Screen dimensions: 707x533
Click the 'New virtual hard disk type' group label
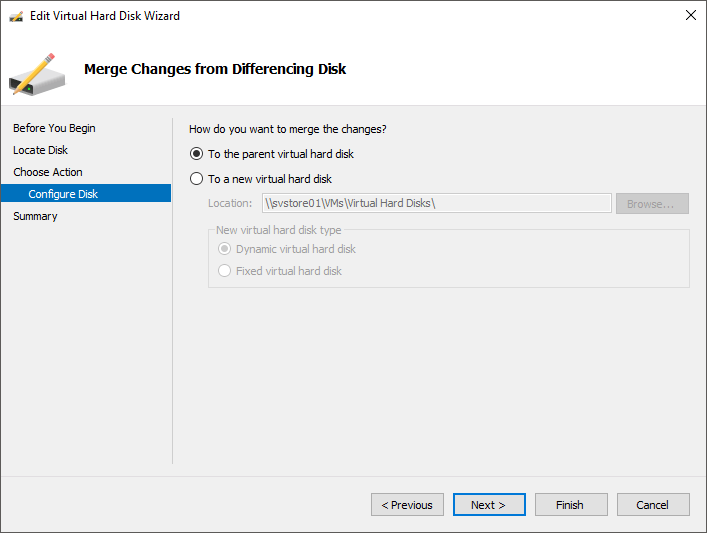(279, 230)
